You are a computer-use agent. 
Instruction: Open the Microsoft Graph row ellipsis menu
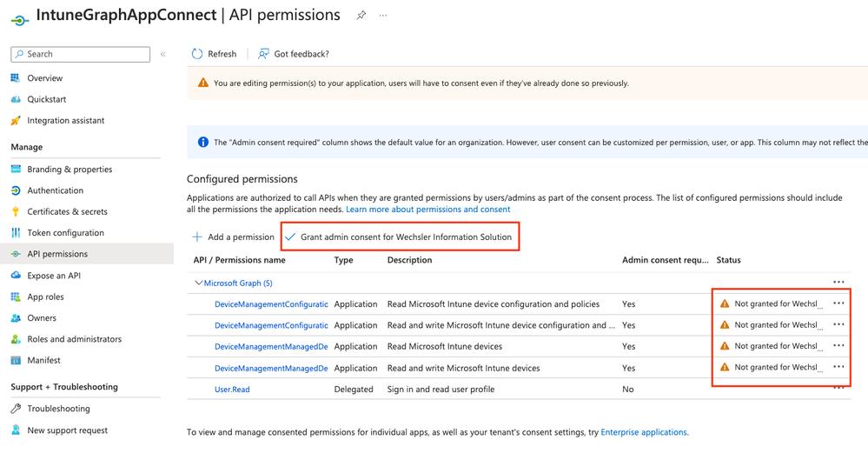pos(838,282)
